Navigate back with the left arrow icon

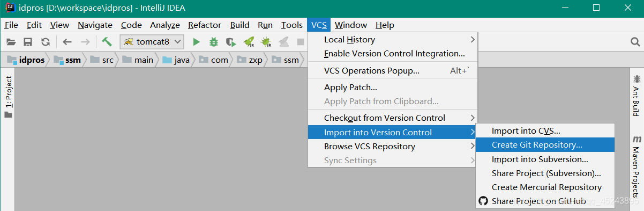point(67,42)
